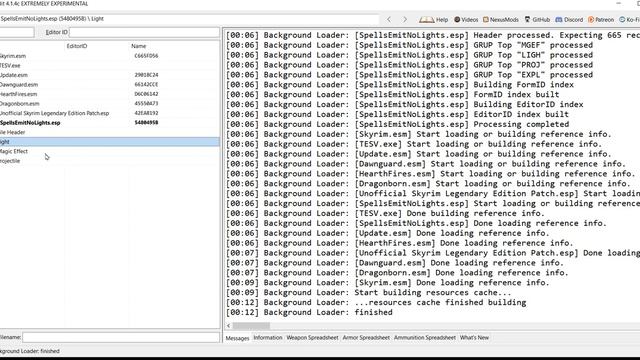Select Dawnguard.esm in the tree

19,84
